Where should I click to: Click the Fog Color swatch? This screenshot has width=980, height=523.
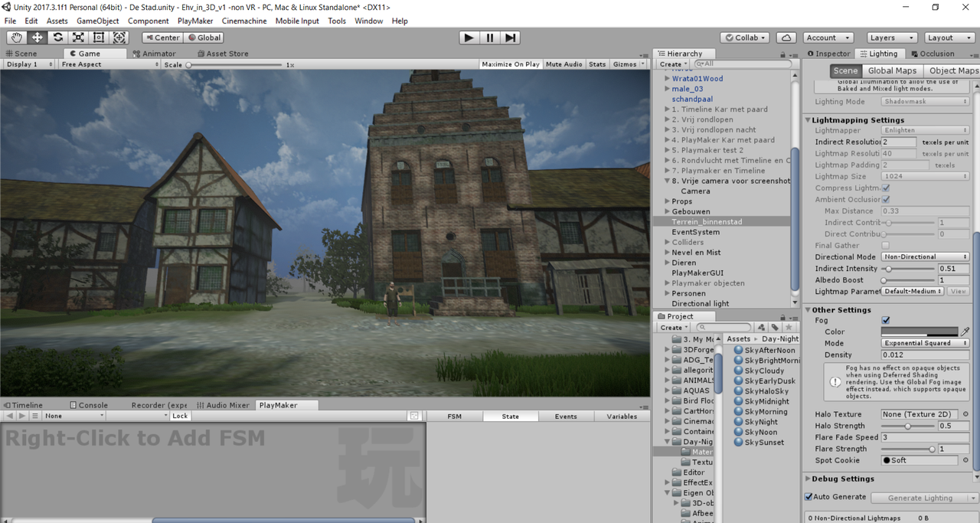(920, 332)
